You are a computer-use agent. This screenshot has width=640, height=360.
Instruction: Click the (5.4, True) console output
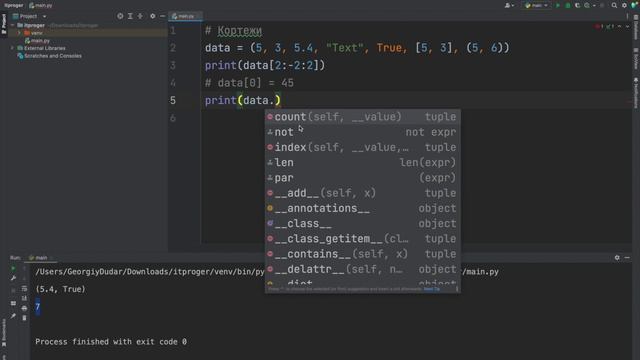(x=60, y=289)
